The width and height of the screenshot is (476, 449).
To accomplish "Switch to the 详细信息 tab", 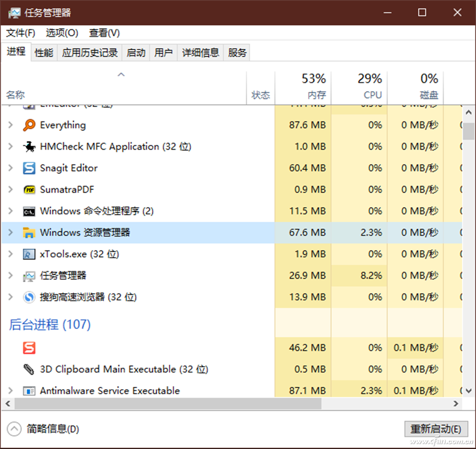I will click(200, 53).
